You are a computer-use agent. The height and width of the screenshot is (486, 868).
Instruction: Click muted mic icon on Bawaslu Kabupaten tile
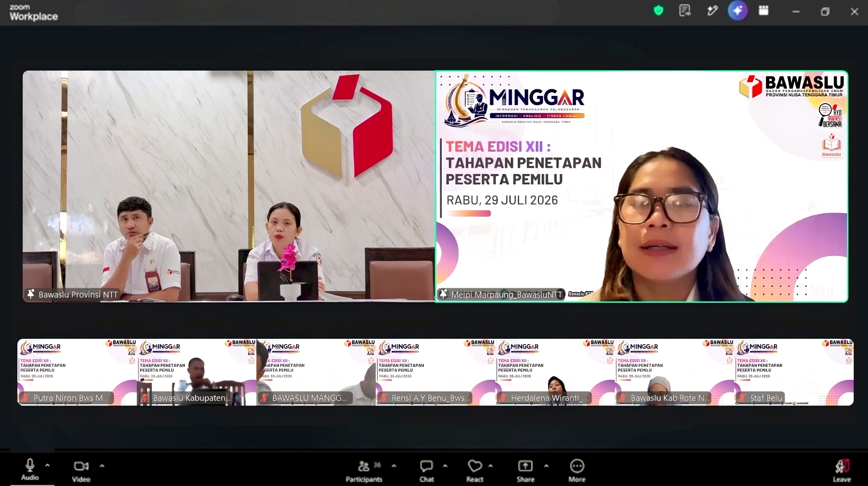tap(145, 398)
